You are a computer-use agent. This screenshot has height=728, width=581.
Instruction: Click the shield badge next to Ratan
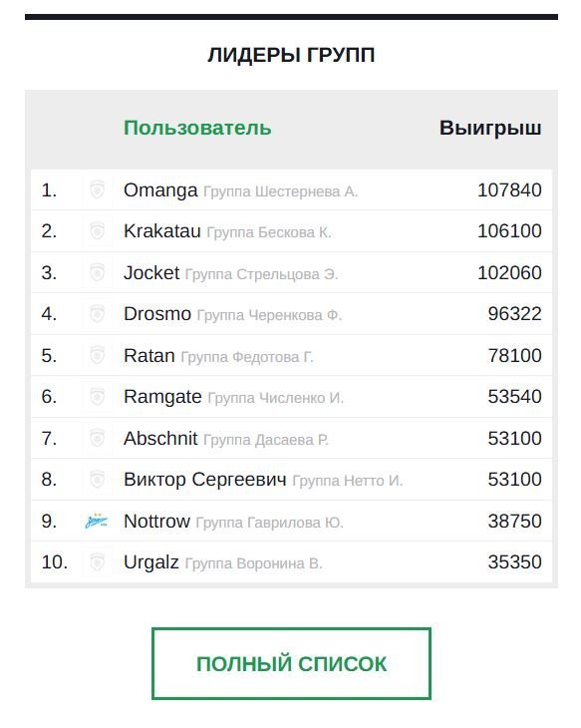pyautogui.click(x=97, y=355)
